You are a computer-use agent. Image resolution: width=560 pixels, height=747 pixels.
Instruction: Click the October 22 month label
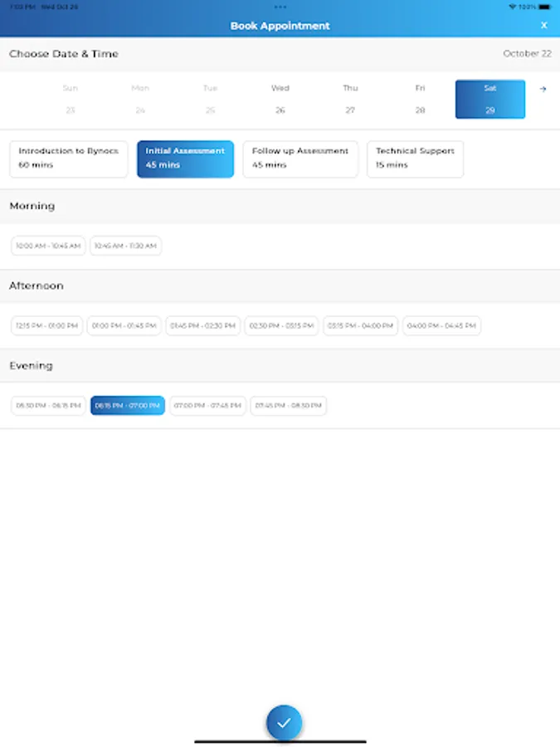click(x=527, y=53)
